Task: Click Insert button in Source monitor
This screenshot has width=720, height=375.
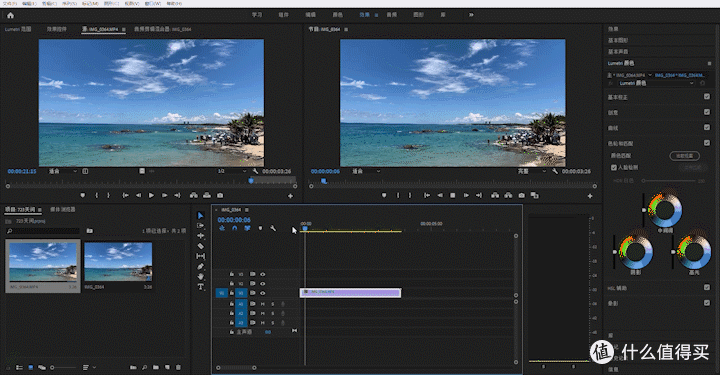Action: [194, 196]
